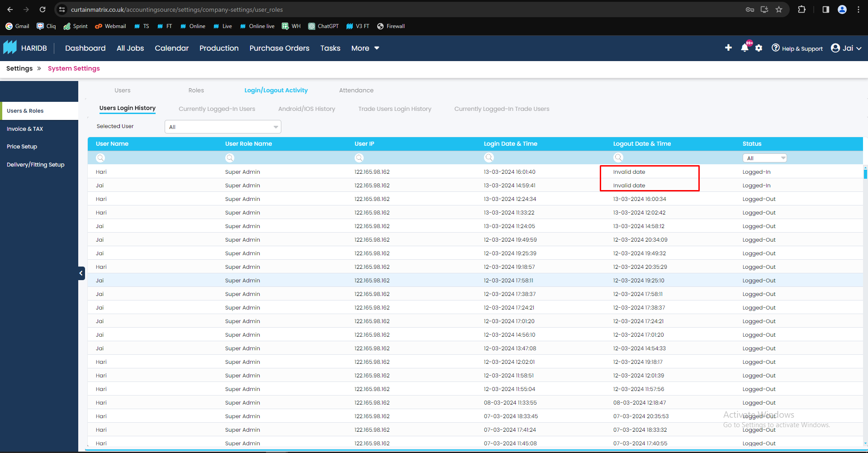Viewport: 868px width, 453px height.
Task: Toggle the browser side panel button
Action: point(825,10)
